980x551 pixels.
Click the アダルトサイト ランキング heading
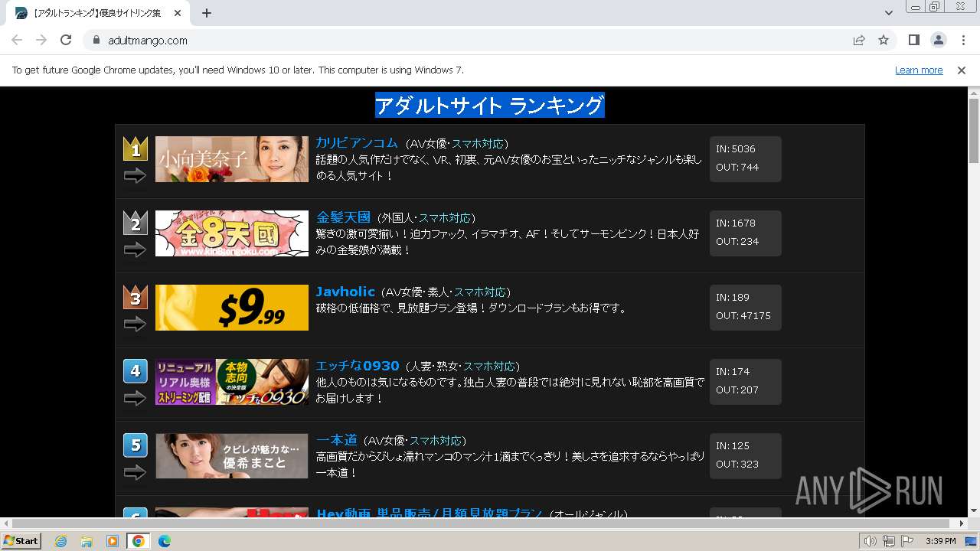tap(490, 106)
